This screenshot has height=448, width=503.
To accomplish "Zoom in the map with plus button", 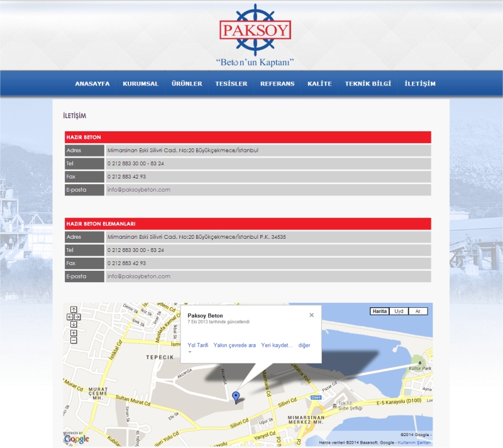I will pos(74,333).
